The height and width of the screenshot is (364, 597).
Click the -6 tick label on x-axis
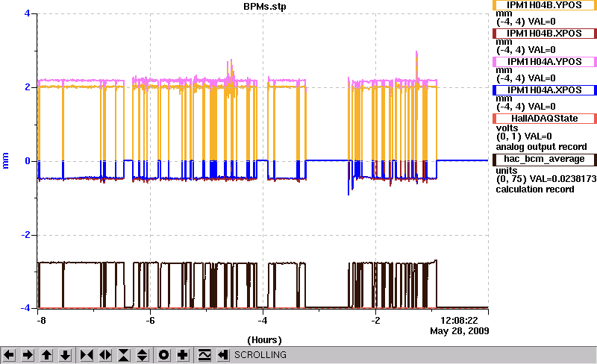[x=151, y=321]
